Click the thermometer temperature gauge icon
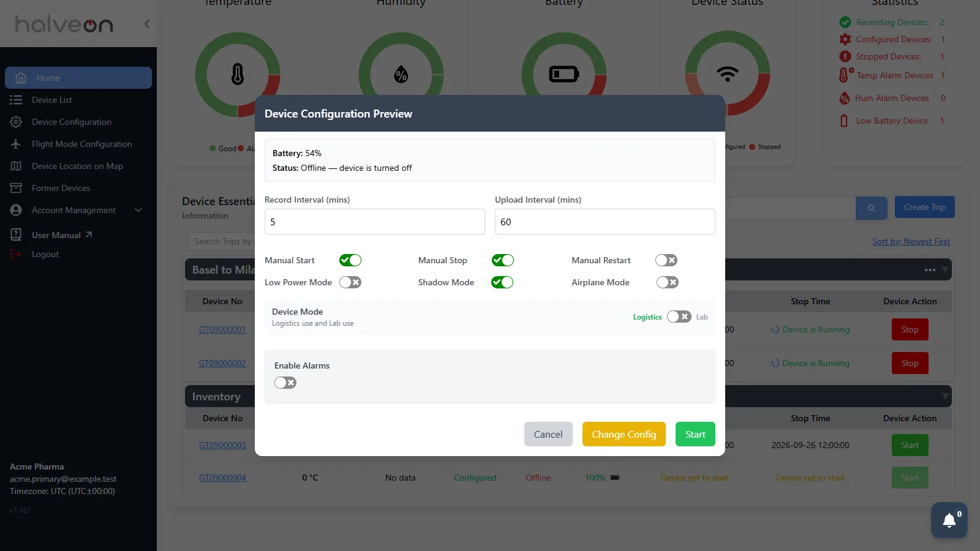980x551 pixels. pyautogui.click(x=238, y=75)
